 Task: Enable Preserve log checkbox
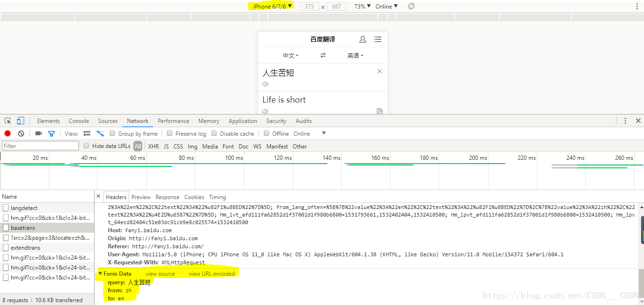[170, 133]
